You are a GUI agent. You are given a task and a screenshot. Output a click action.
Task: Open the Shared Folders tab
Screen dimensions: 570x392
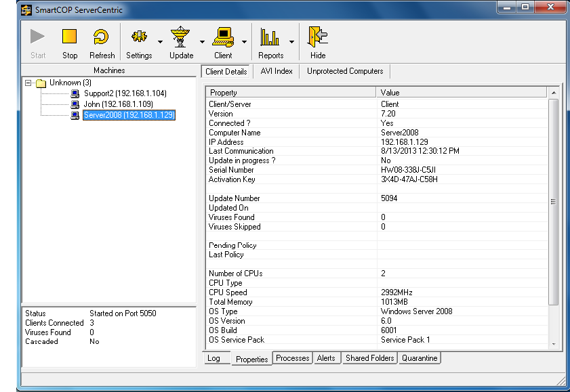coord(369,358)
